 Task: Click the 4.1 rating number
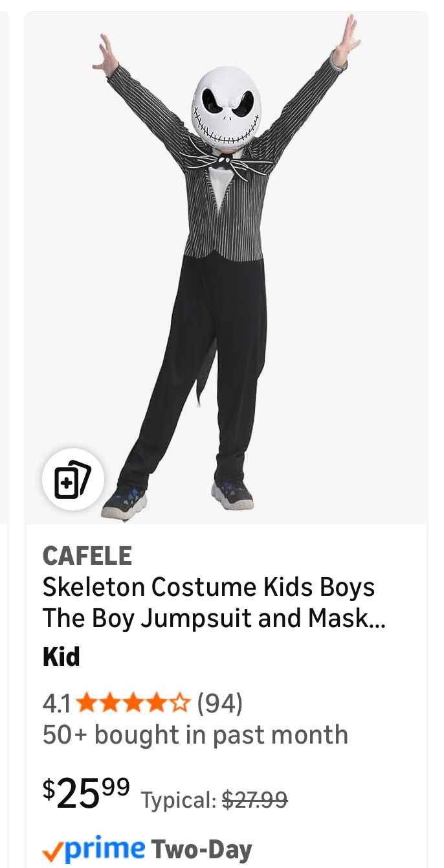pyautogui.click(x=58, y=702)
